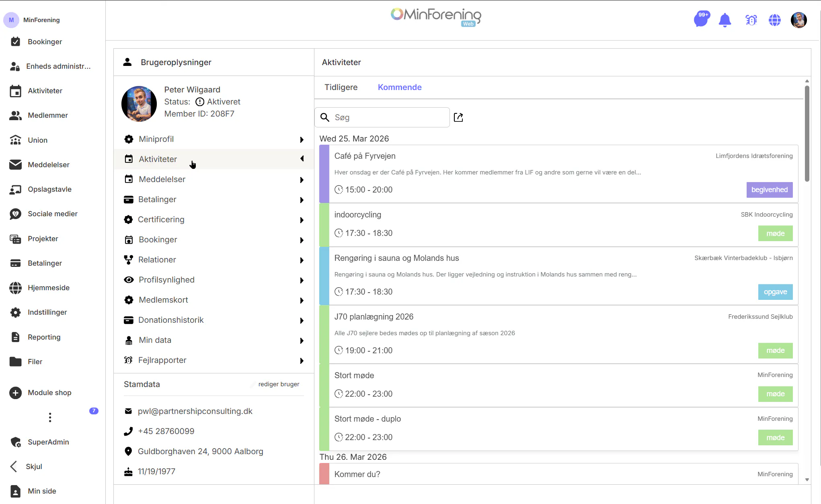Open the notifications bell

click(x=725, y=20)
